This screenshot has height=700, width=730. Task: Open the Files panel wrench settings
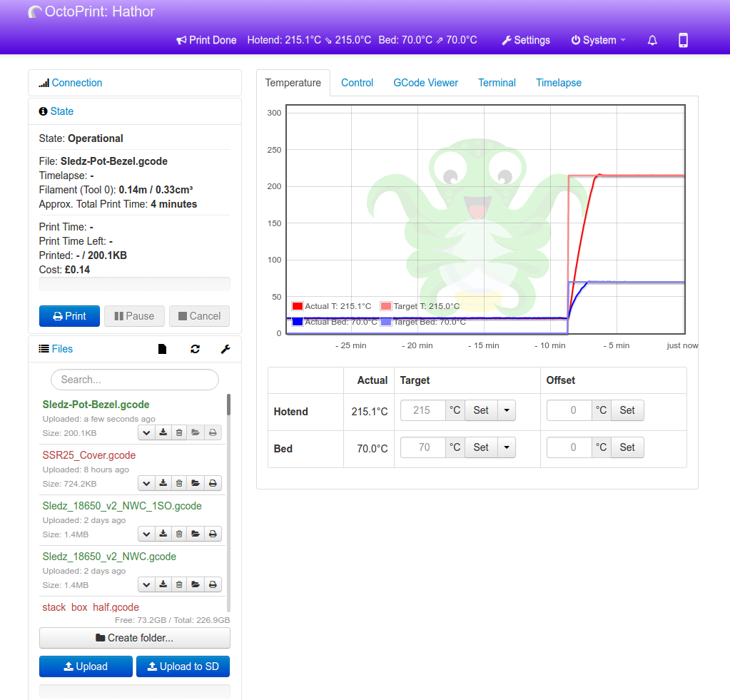tap(225, 349)
